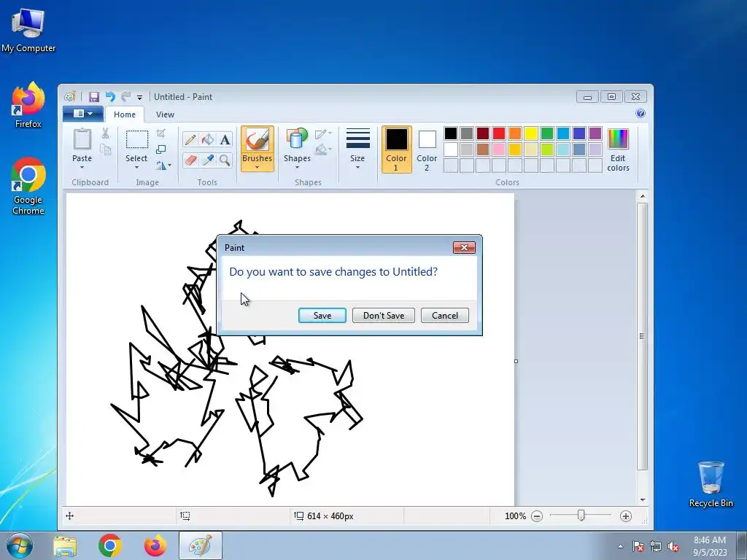Image resolution: width=747 pixels, height=560 pixels.
Task: Click the Save icon in quick access toolbar
Action: click(x=94, y=97)
